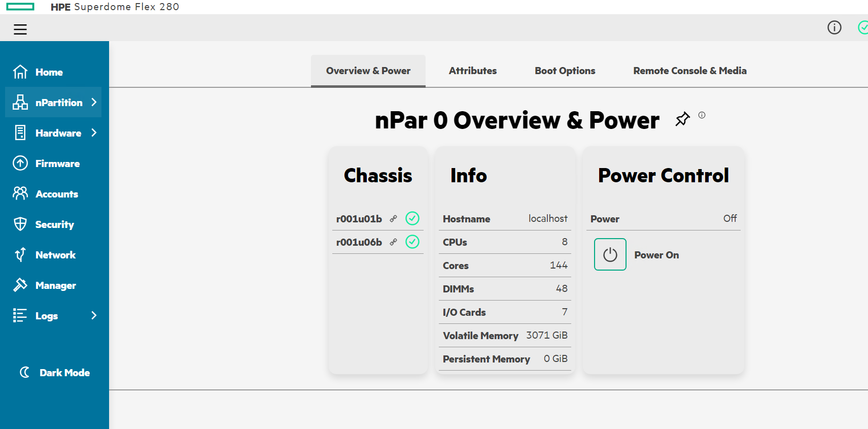Expand the Logs submenu chevron

(x=94, y=315)
